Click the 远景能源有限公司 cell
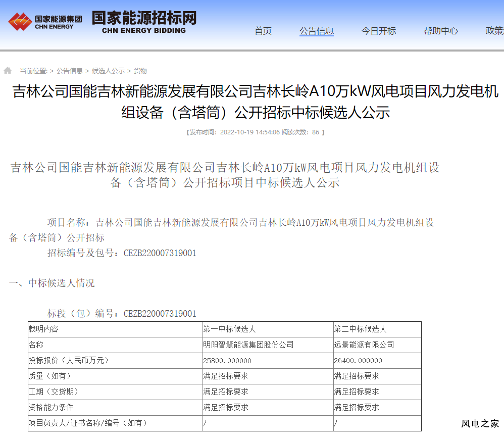 coord(377,345)
